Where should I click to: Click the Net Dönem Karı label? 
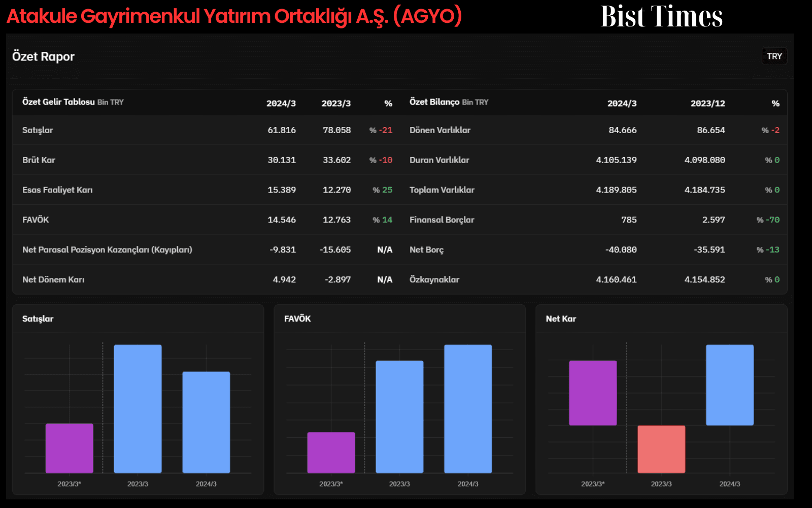point(53,279)
